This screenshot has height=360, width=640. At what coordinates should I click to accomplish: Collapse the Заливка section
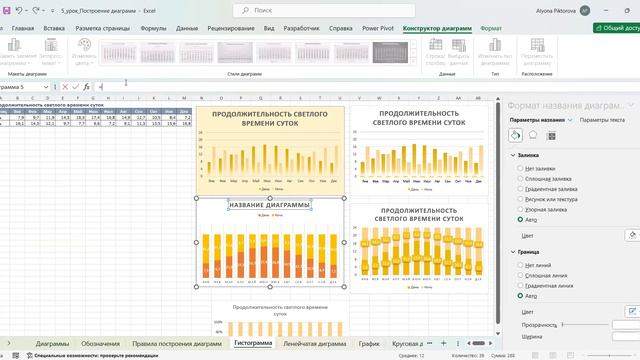click(x=513, y=155)
